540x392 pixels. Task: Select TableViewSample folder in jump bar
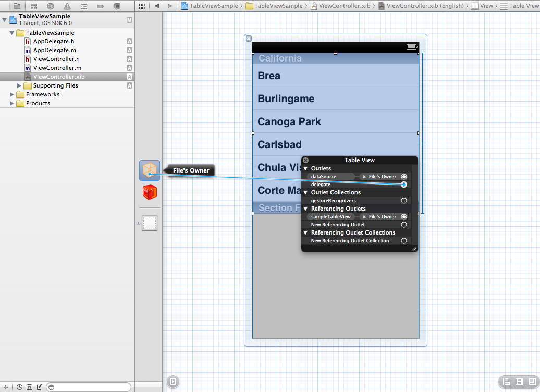click(x=274, y=6)
